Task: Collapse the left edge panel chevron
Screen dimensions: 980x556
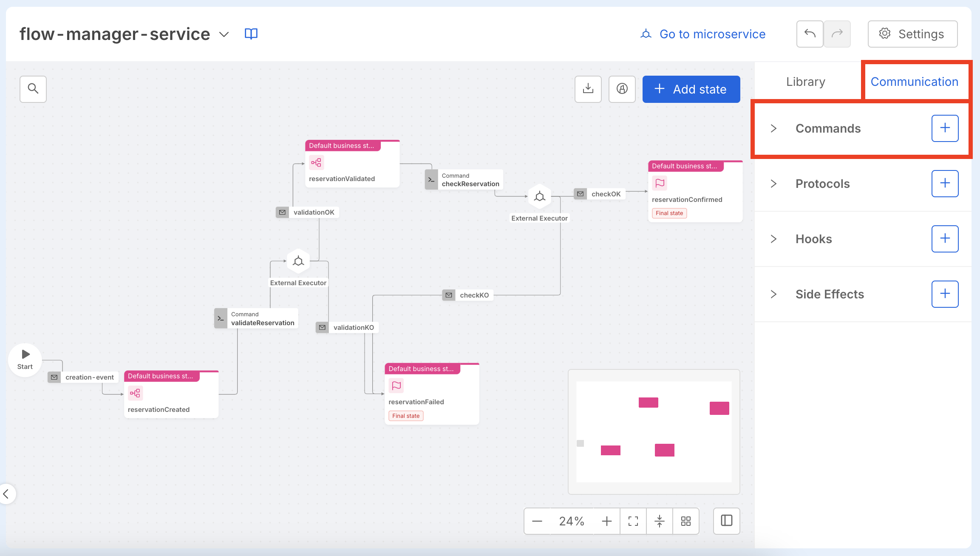Action: pyautogui.click(x=8, y=494)
